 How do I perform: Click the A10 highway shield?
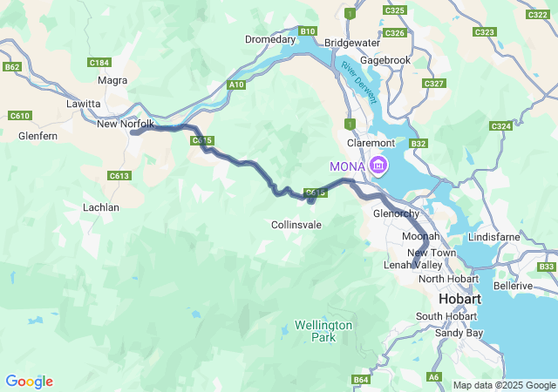(x=236, y=84)
